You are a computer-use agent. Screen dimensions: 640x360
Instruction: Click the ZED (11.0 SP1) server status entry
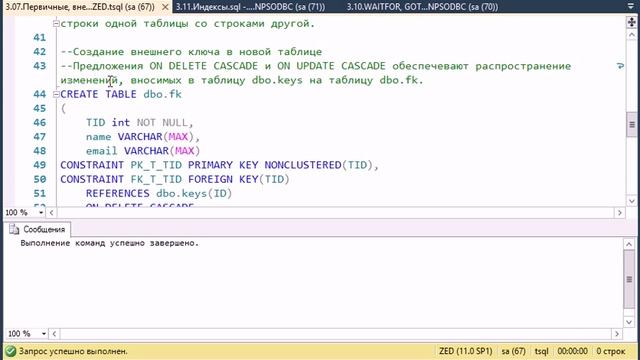(466, 351)
